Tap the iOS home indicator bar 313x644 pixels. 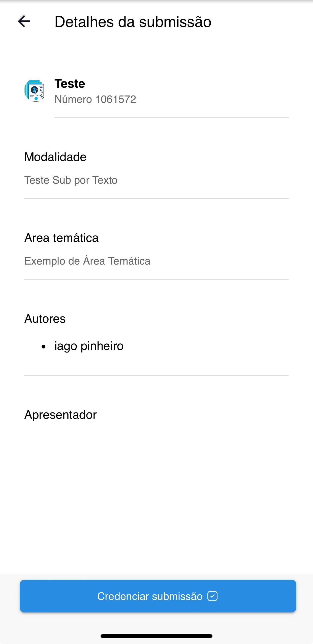[156, 636]
